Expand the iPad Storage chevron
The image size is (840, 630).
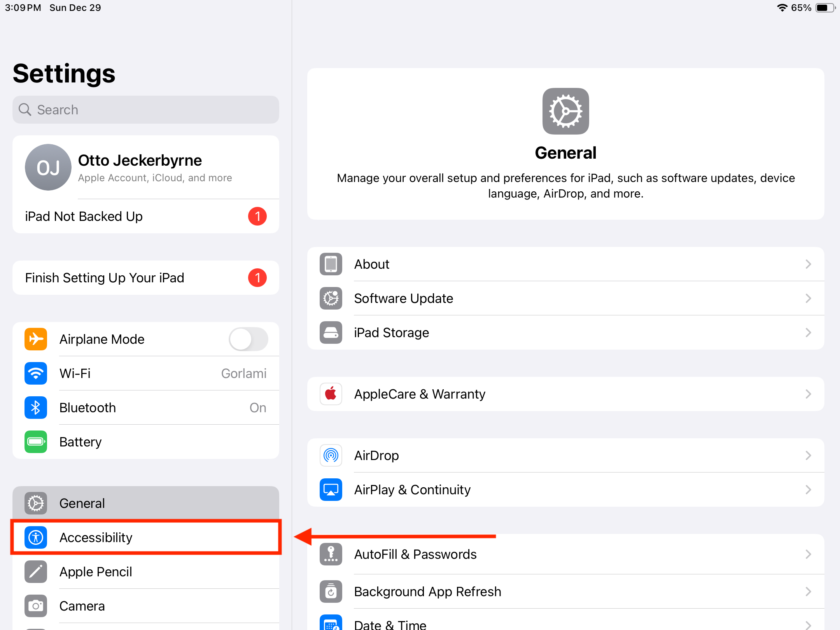click(x=808, y=332)
